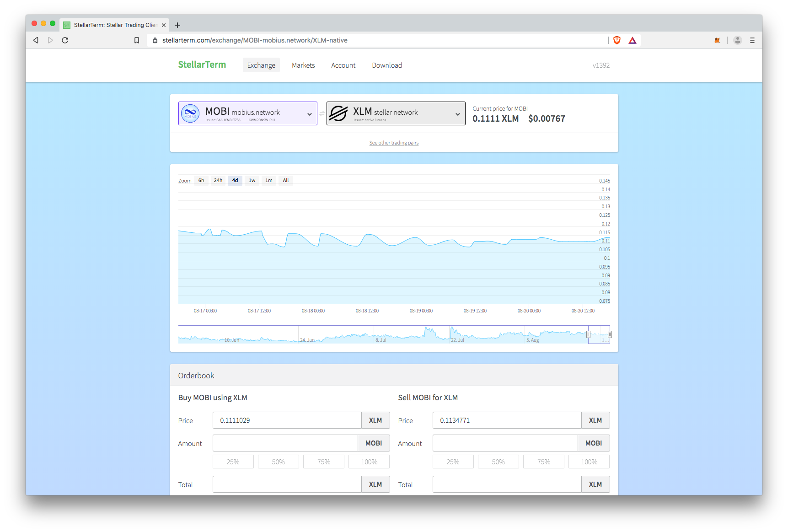Set chart zoom to 1w
Viewport: 788px width, 532px height.
[252, 180]
